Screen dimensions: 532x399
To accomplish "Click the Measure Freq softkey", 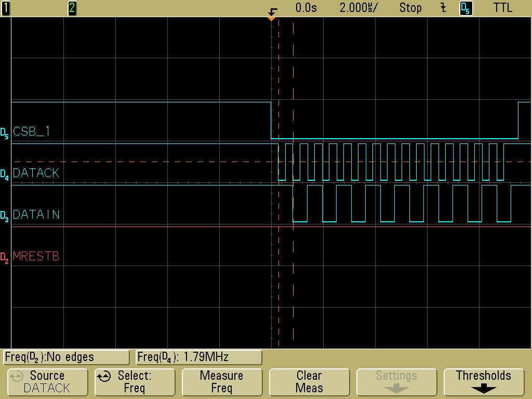I will pos(222,382).
